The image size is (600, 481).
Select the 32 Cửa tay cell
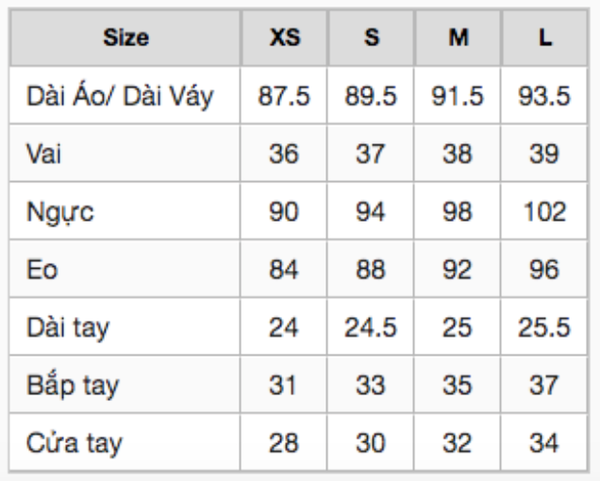458,443
